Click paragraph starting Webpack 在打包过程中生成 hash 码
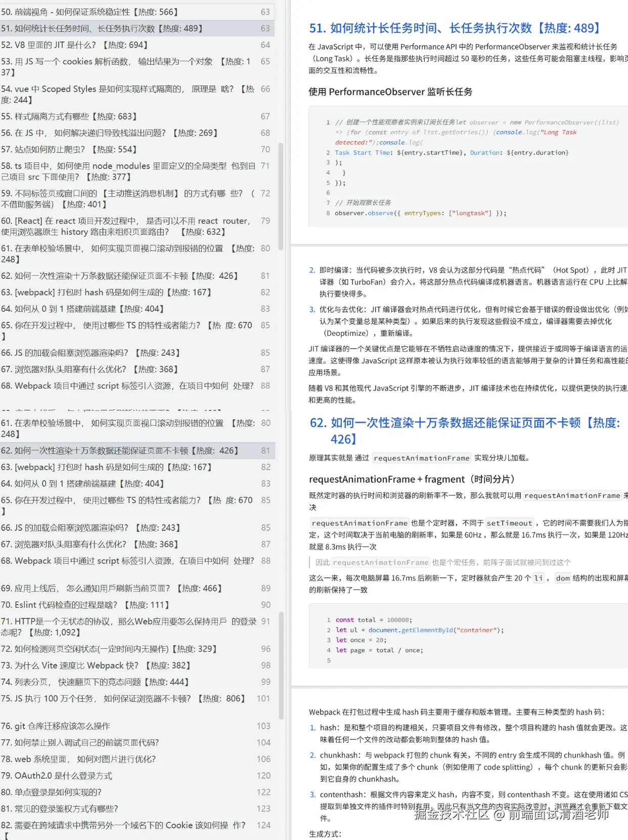This screenshot has height=840, width=628. (x=457, y=712)
